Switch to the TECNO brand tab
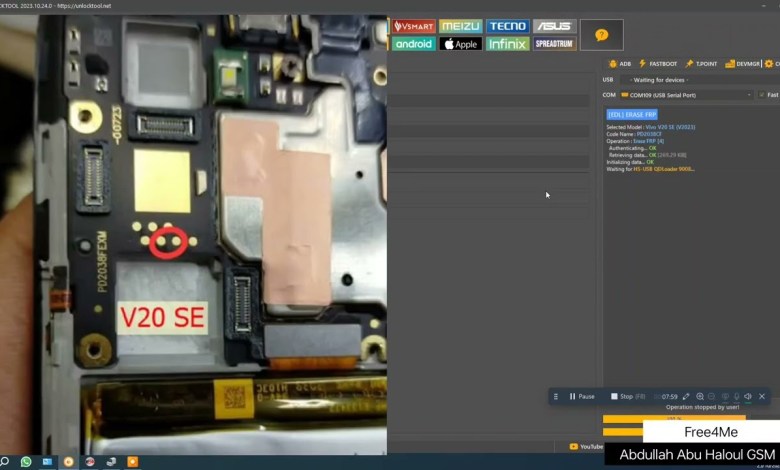The image size is (780, 470). point(507,26)
